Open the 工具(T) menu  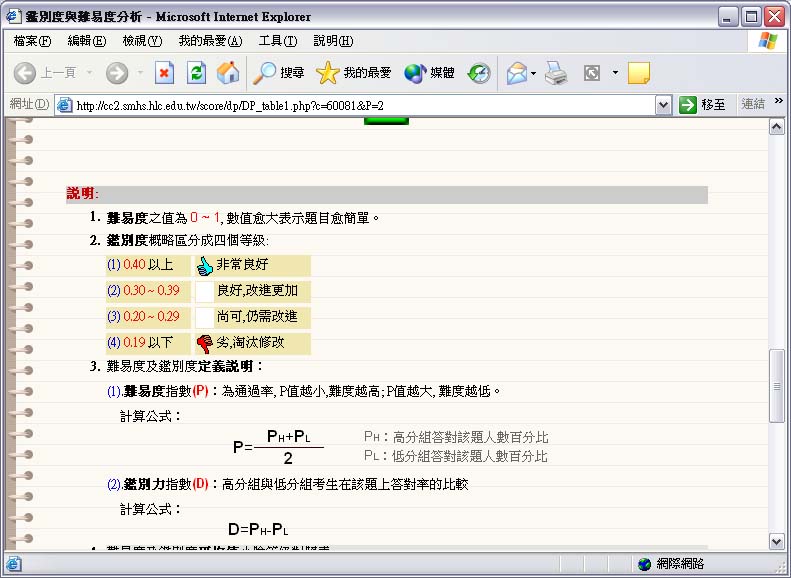pyautogui.click(x=277, y=41)
